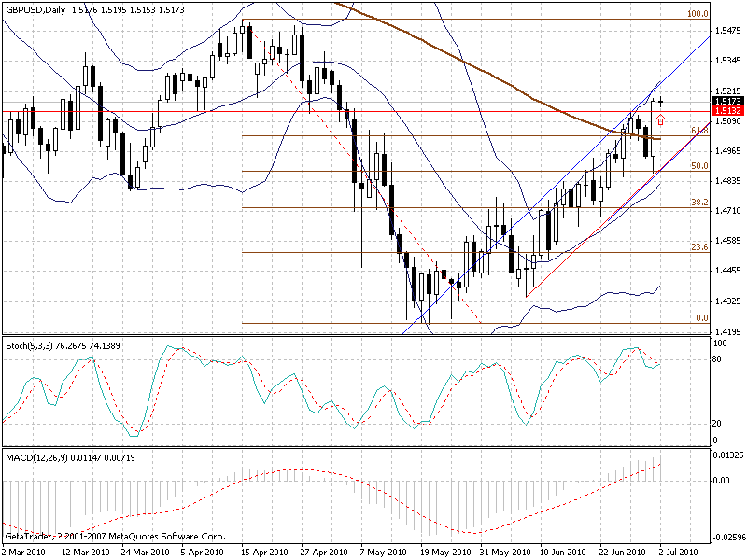This screenshot has width=747, height=560.
Task: Click the red 1.5132 price level tag
Action: (728, 111)
